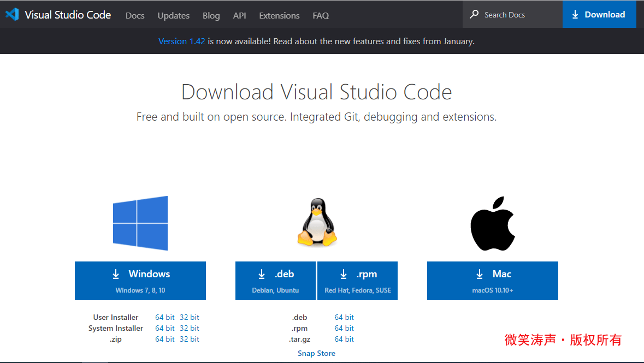Viewport: 644px width, 363px height.
Task: Download Linux .rpm 64 bit link
Action: pyautogui.click(x=344, y=329)
